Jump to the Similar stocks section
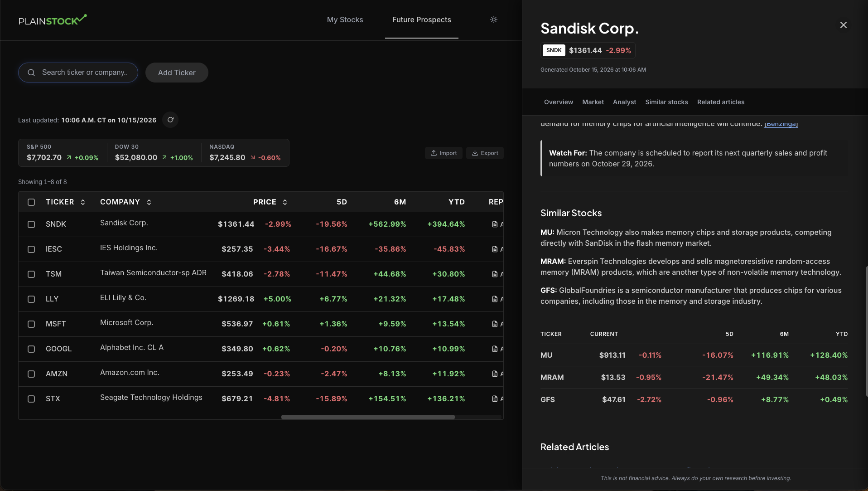Viewport: 868px width, 491px height. point(666,102)
